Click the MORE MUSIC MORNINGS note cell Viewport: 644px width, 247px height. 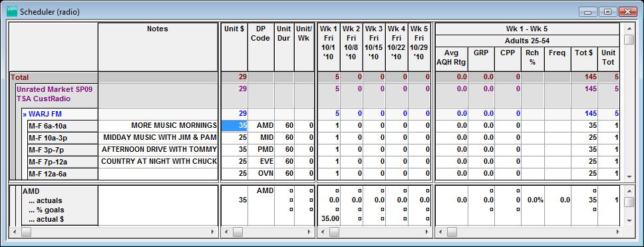(158, 126)
